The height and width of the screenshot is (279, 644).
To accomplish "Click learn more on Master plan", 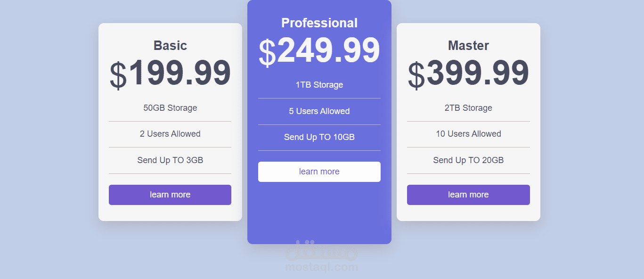I will [468, 195].
